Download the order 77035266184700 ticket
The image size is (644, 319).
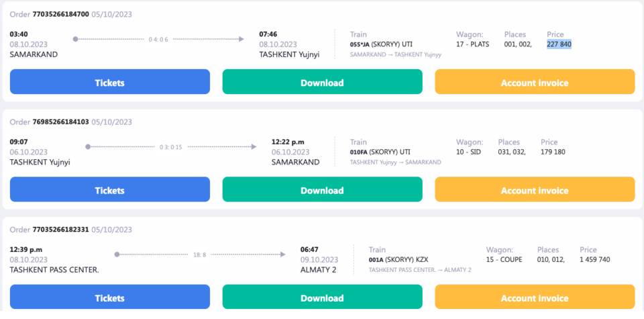click(x=322, y=83)
